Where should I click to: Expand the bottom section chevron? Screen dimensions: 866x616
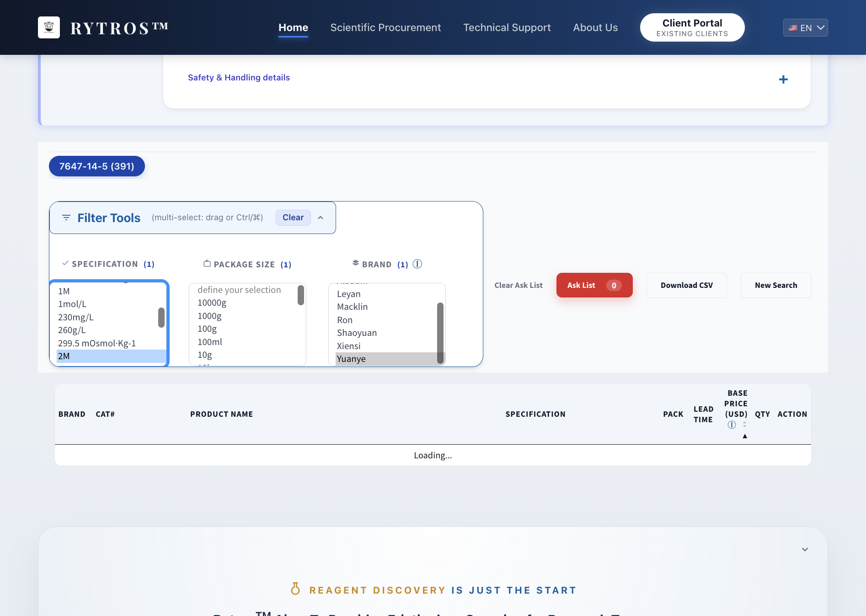805,549
